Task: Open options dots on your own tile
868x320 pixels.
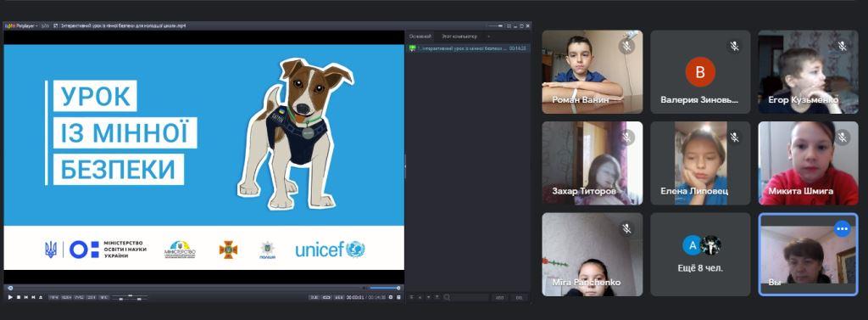Action: click(x=842, y=228)
